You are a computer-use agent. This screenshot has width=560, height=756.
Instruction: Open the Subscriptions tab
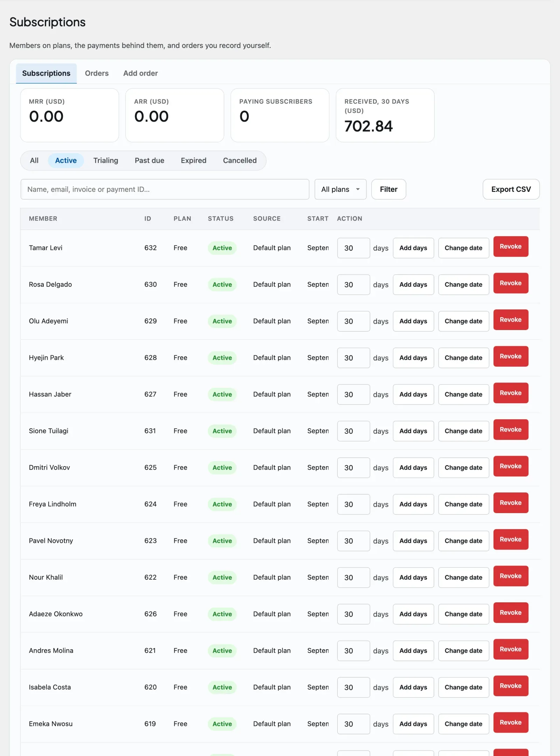click(46, 73)
